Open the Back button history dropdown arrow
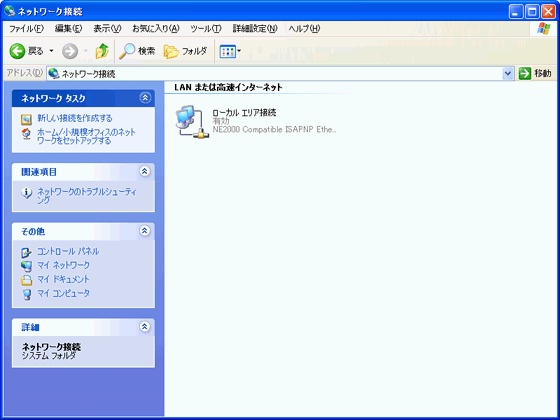This screenshot has height=420, width=560. (51, 51)
